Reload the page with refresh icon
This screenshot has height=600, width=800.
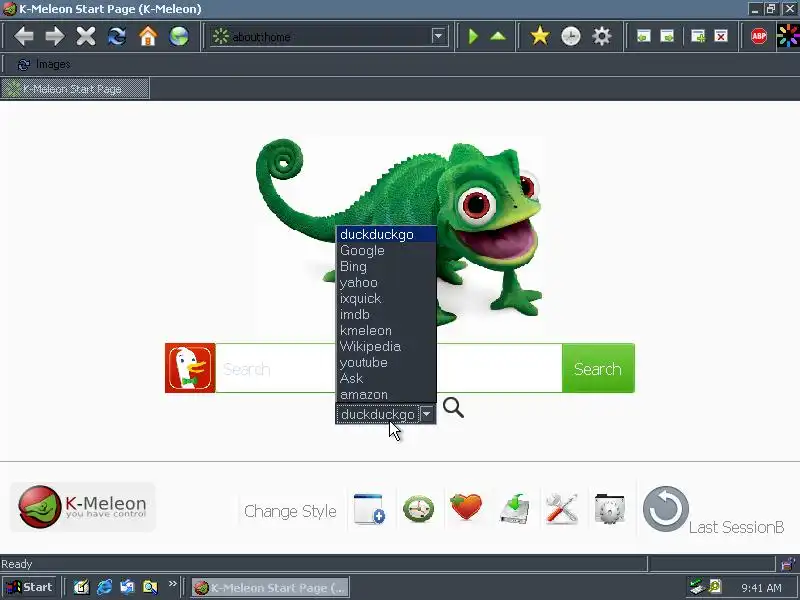coord(117,36)
